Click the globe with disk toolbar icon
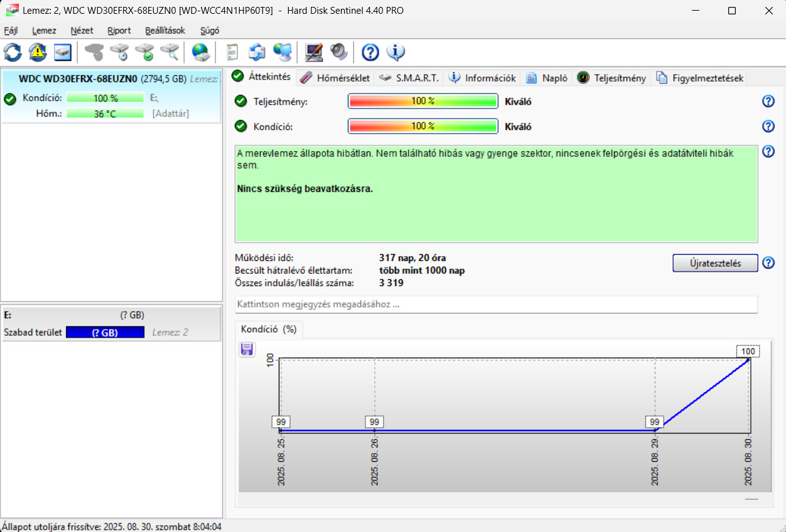Viewport: 786px width, 532px height. click(201, 52)
